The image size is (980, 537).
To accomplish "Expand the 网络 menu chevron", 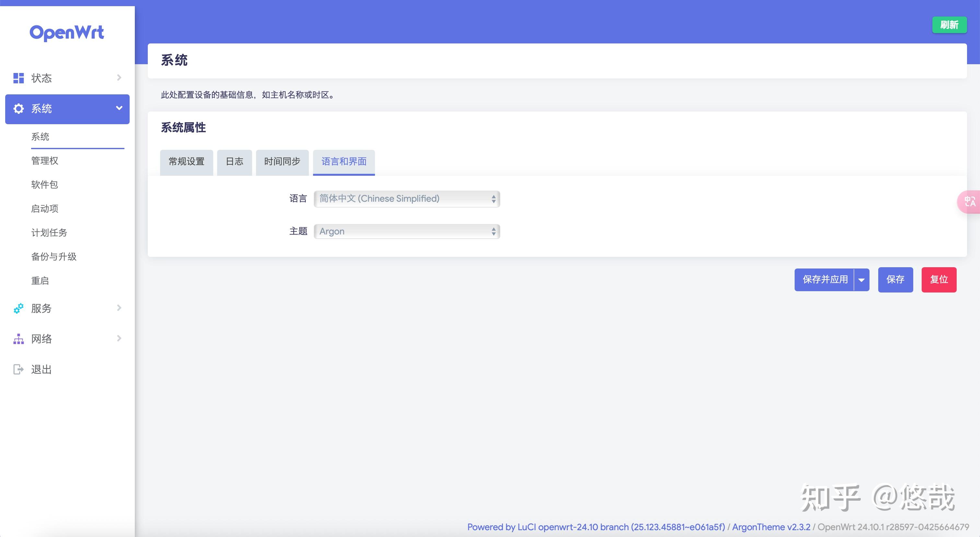I will click(119, 339).
